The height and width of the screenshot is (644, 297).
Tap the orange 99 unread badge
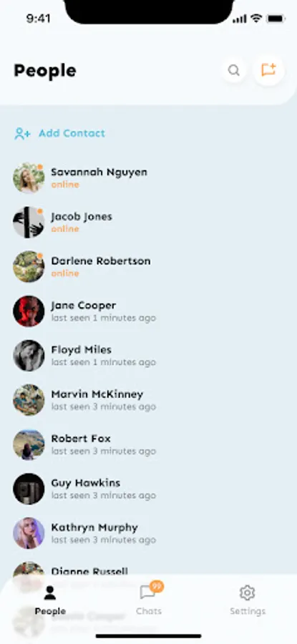tap(157, 586)
